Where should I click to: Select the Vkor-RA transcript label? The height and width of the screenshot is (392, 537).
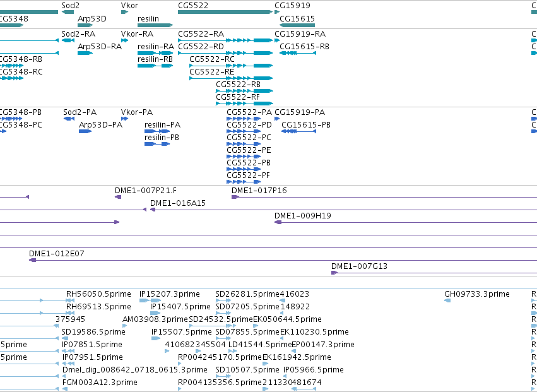(138, 34)
